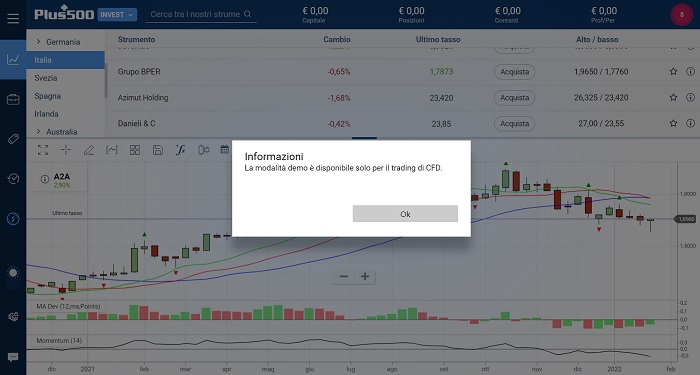Image resolution: width=700 pixels, height=375 pixels.
Task: Toggle favorite star for Azimut Holding
Action: [x=673, y=97]
